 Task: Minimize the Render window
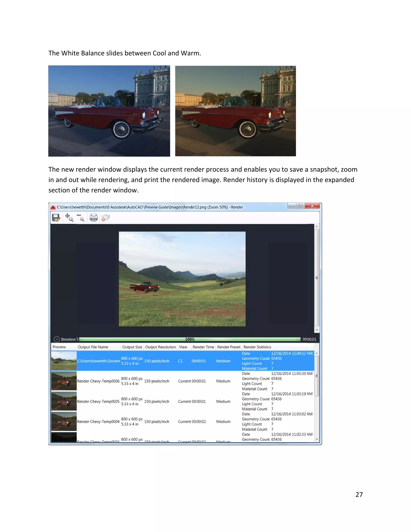292,206
